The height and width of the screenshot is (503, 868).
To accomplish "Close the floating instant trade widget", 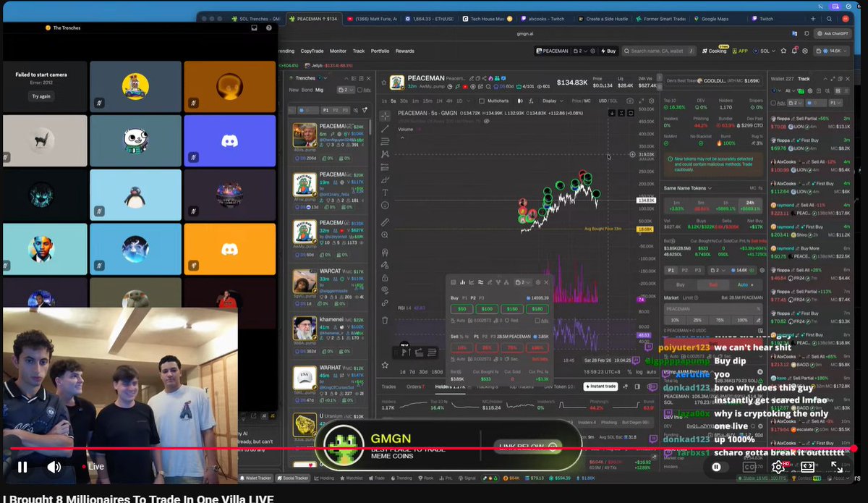I will [546, 282].
